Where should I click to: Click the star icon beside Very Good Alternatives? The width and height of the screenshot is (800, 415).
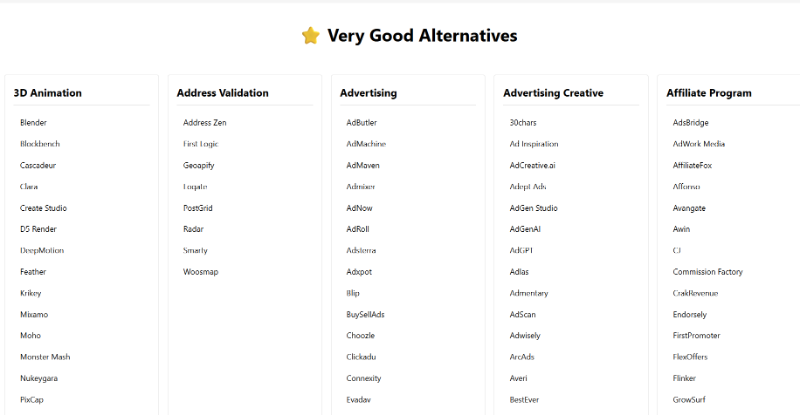311,36
